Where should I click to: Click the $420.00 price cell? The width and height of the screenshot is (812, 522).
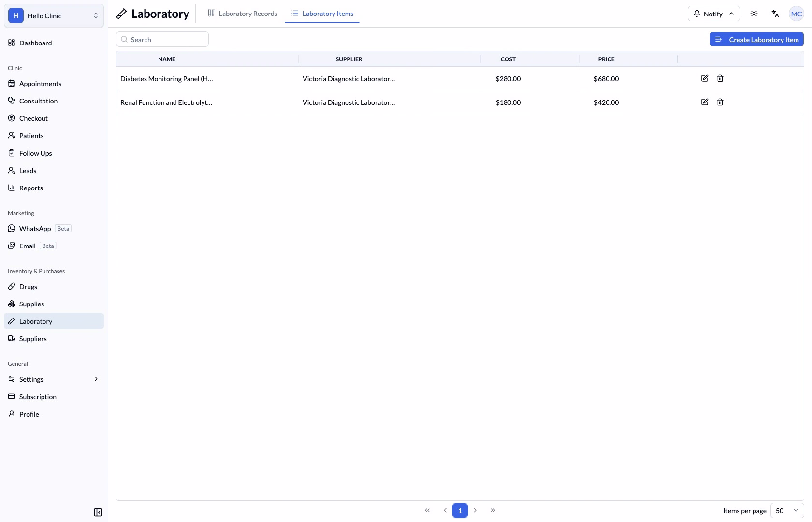pos(606,102)
